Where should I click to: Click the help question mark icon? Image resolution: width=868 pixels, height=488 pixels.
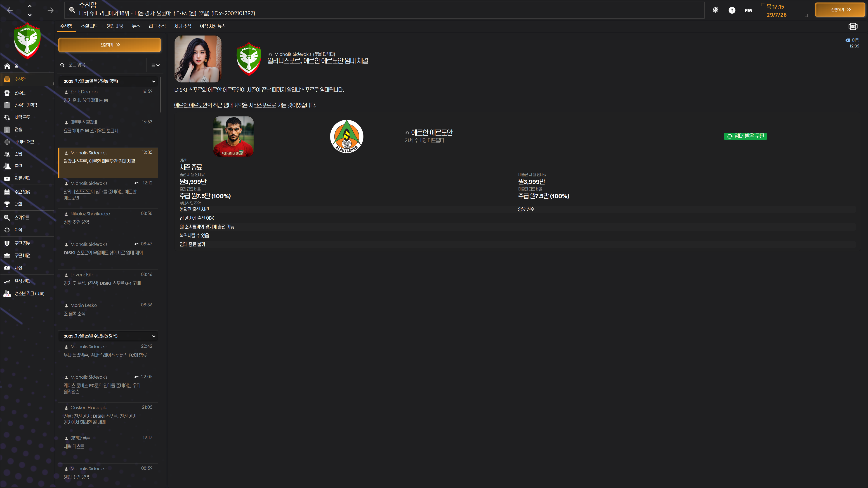point(732,10)
